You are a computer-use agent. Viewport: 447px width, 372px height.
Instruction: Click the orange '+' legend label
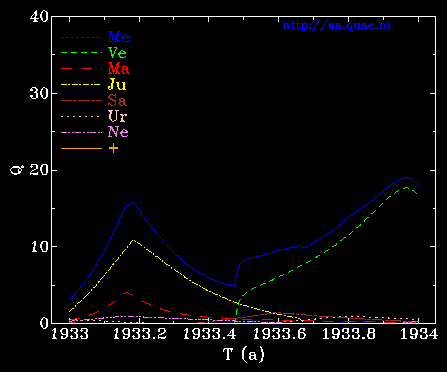tap(113, 148)
